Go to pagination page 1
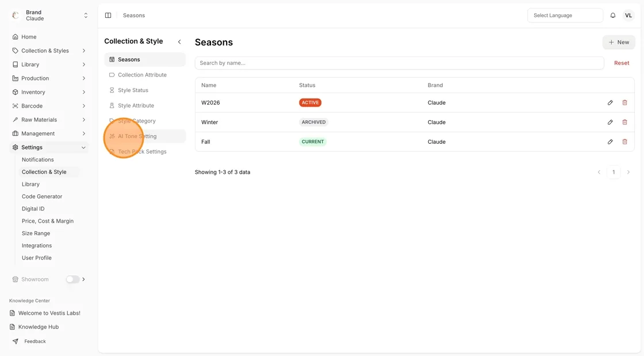 614,172
